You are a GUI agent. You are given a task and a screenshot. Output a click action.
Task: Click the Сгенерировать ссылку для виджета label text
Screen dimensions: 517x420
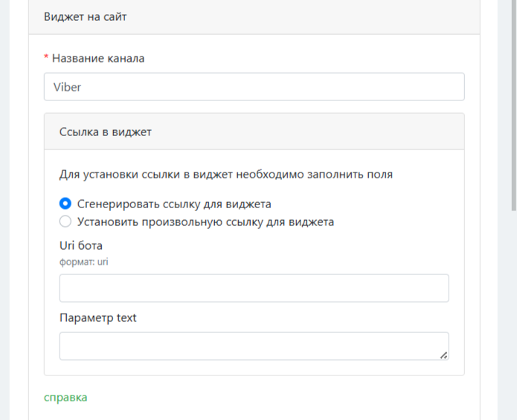click(174, 203)
